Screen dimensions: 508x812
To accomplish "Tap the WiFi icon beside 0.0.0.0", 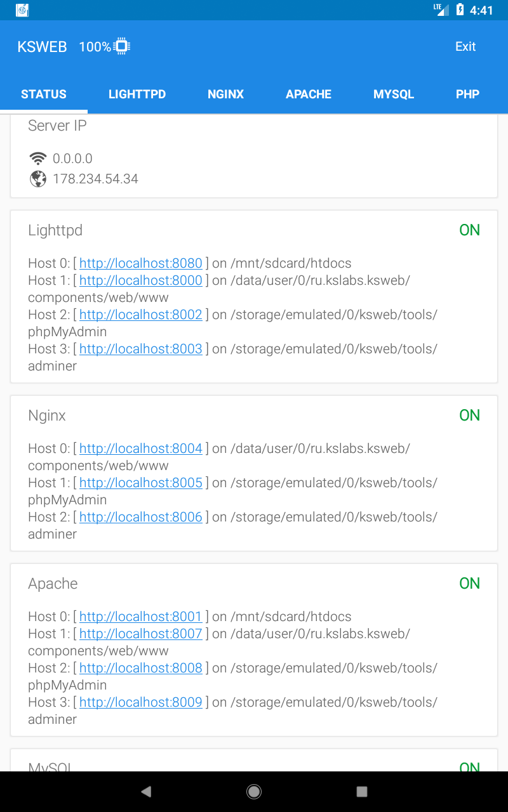I will coord(38,158).
